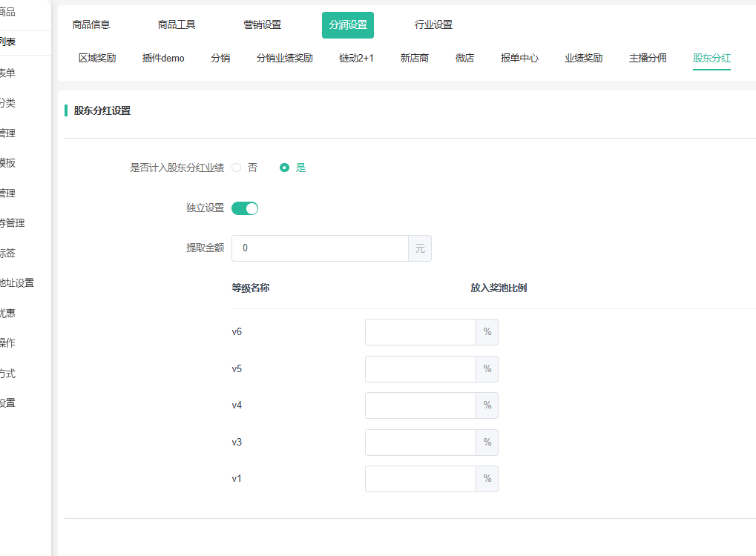The height and width of the screenshot is (556, 756).
Task: Open 地址设置 in the left sidebar
Action: pyautogui.click(x=16, y=282)
